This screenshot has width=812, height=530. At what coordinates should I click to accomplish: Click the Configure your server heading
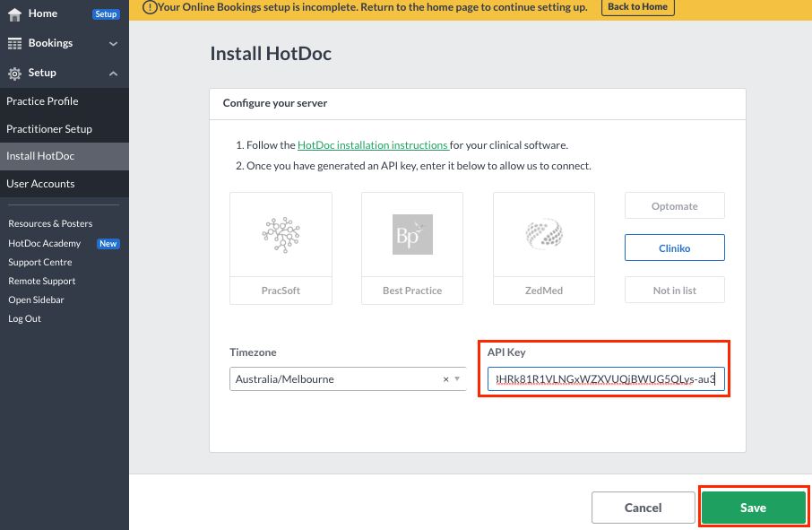275,103
